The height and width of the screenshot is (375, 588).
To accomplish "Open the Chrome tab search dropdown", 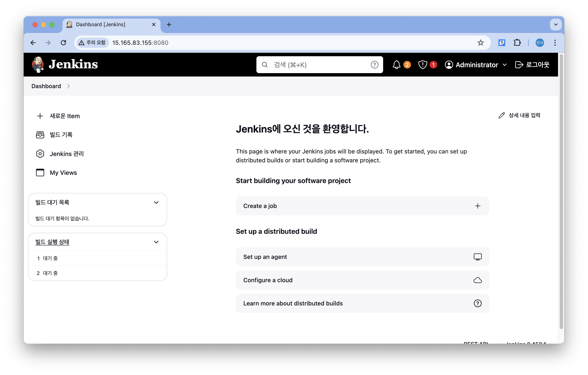I will click(556, 25).
